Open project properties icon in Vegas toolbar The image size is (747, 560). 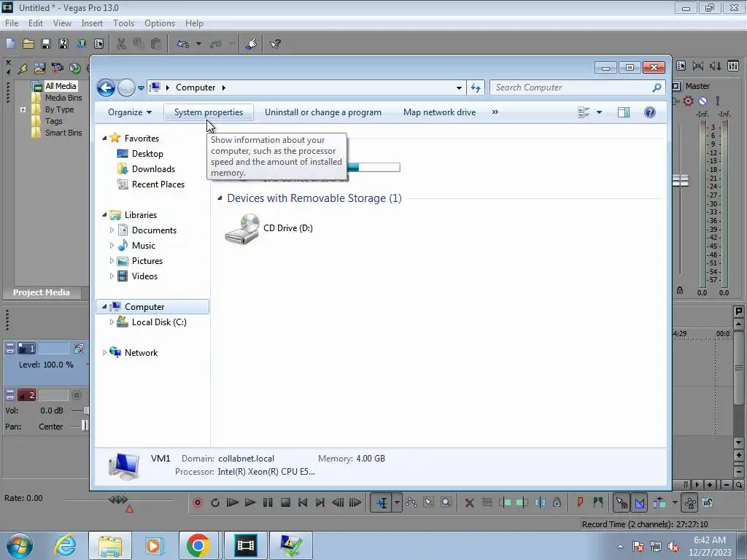tap(98, 44)
